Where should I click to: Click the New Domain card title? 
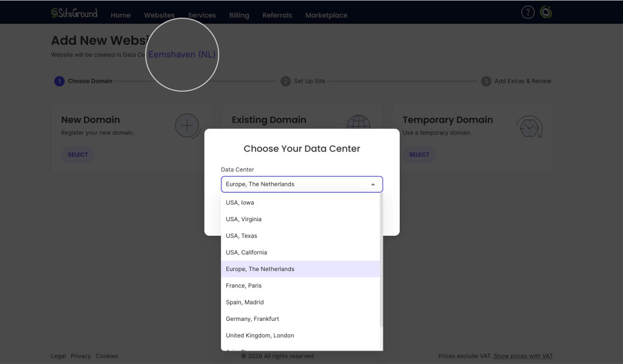[91, 120]
